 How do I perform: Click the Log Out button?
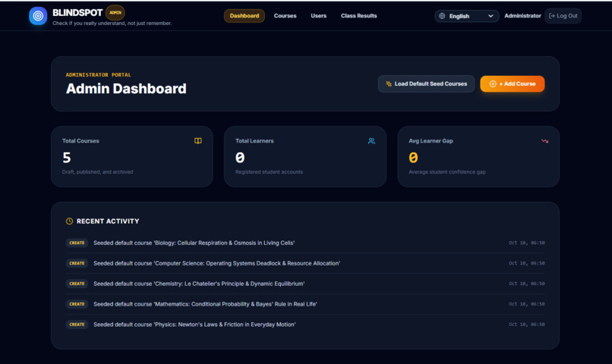(563, 16)
